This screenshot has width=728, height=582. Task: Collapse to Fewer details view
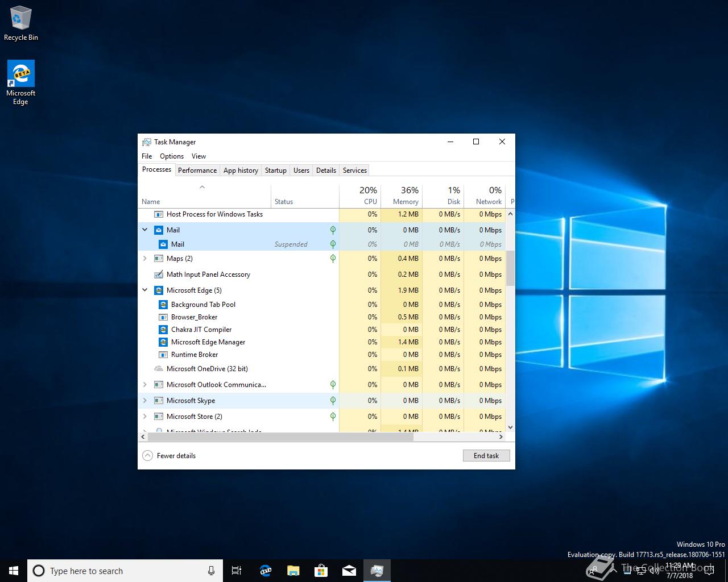pyautogui.click(x=169, y=456)
